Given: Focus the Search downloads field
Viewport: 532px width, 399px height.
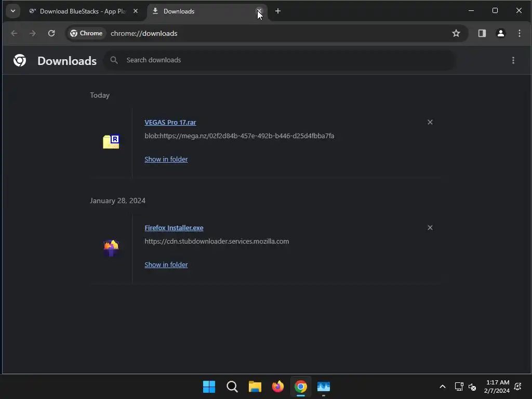Looking at the screenshot, I should click(x=280, y=60).
